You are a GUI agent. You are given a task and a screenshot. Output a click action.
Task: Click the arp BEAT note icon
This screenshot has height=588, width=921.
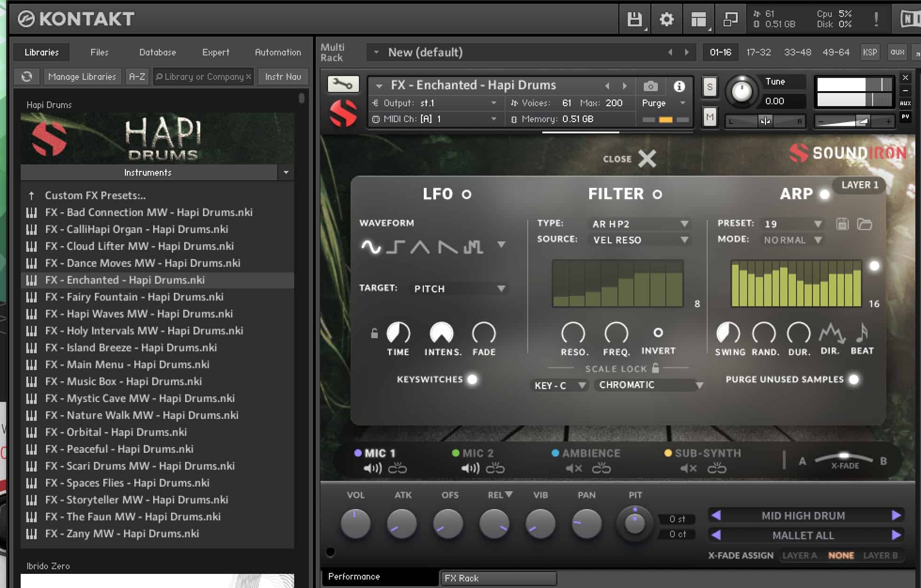pos(862,333)
